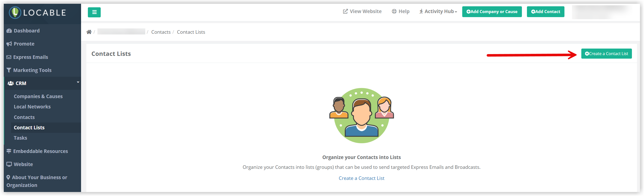Open Marketing Tools in the sidebar
Screen dimensions: 644x196
click(32, 70)
